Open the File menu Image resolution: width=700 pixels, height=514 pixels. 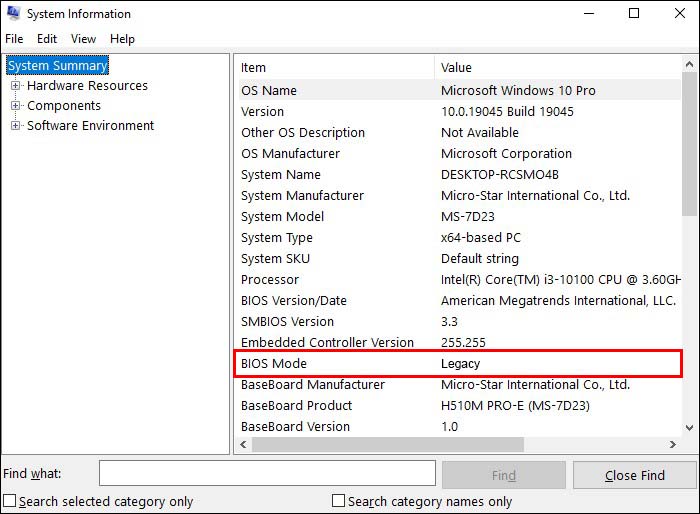tap(14, 39)
